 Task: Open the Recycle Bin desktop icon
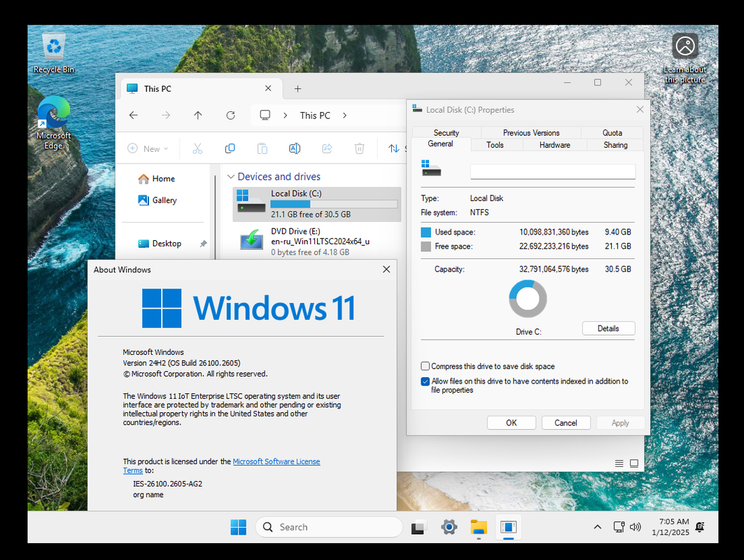click(x=54, y=54)
